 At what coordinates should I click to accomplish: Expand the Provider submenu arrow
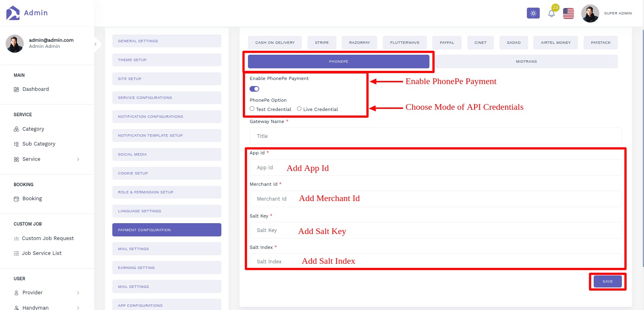(x=78, y=293)
